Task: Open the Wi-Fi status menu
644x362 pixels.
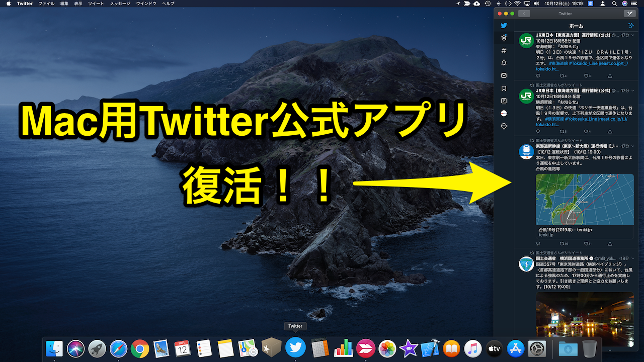Action: [x=517, y=4]
